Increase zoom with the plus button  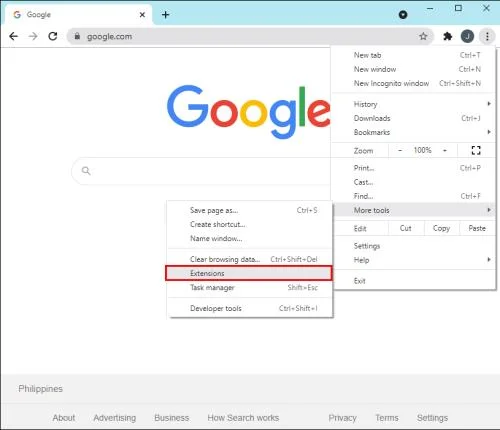coord(445,150)
